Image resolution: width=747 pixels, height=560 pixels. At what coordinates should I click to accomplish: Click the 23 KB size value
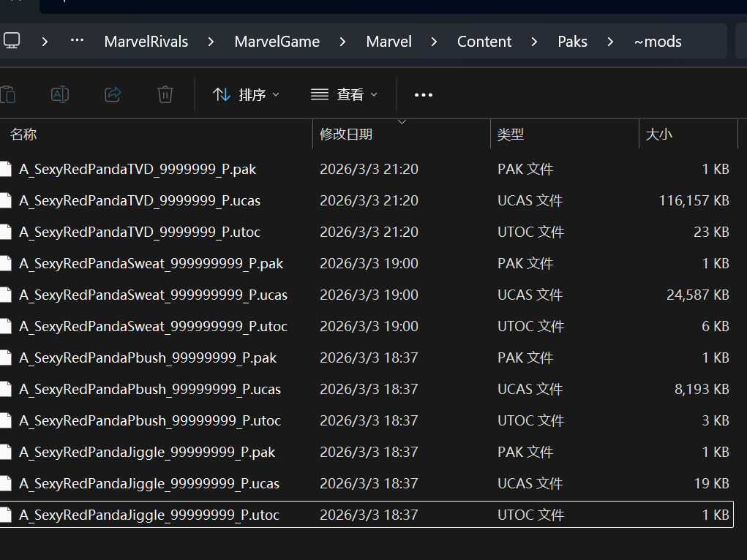click(x=711, y=232)
